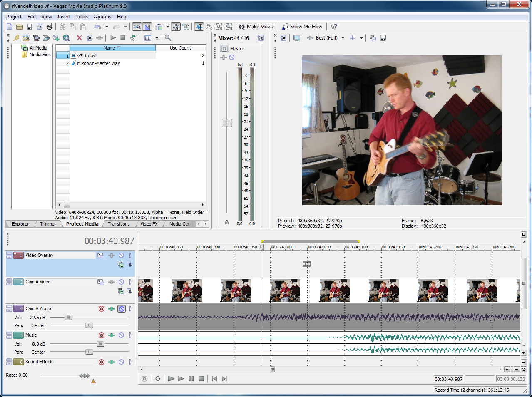Solo the Cam A Video track
Screen dimensions: 532x397
point(130,282)
